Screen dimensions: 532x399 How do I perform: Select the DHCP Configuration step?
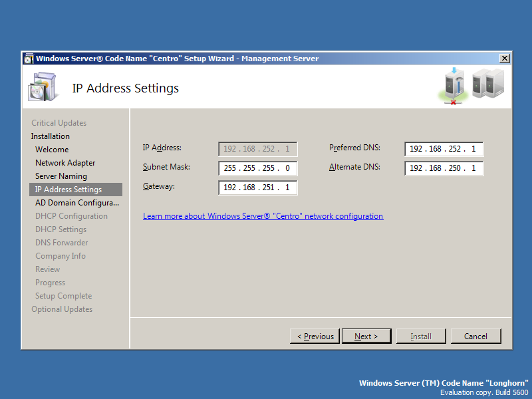click(71, 215)
